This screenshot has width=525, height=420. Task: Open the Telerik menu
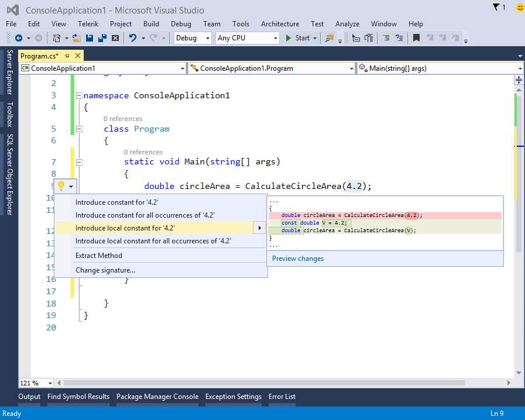[x=88, y=24]
